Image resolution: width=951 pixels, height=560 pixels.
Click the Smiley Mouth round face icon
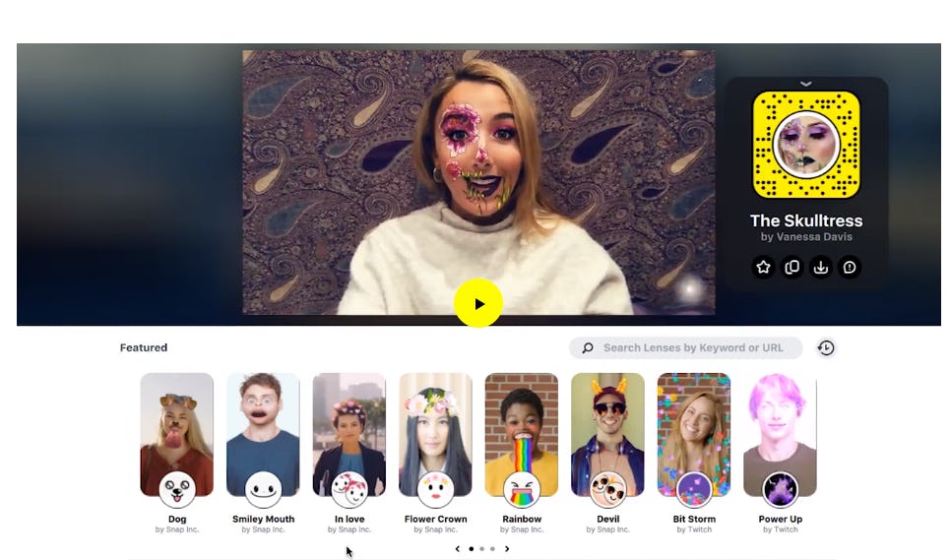tap(263, 489)
